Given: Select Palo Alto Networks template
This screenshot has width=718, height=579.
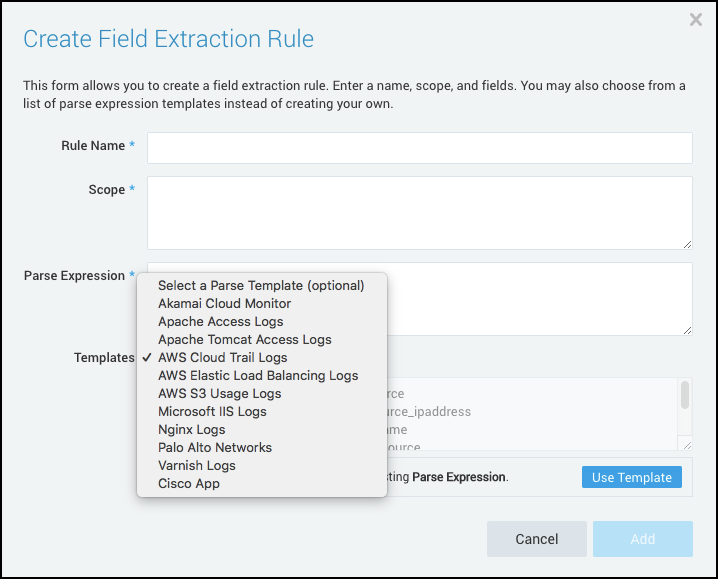Looking at the screenshot, I should [215, 448].
